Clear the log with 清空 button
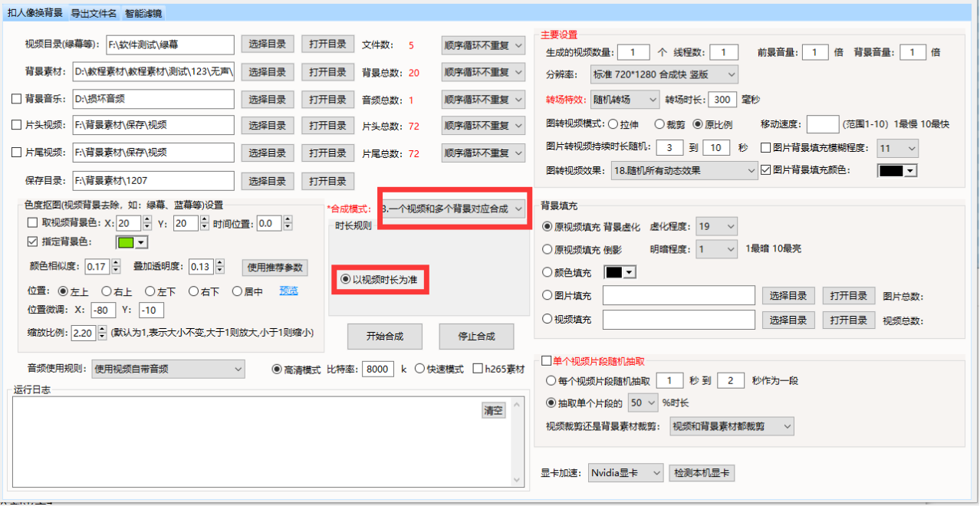 [494, 410]
